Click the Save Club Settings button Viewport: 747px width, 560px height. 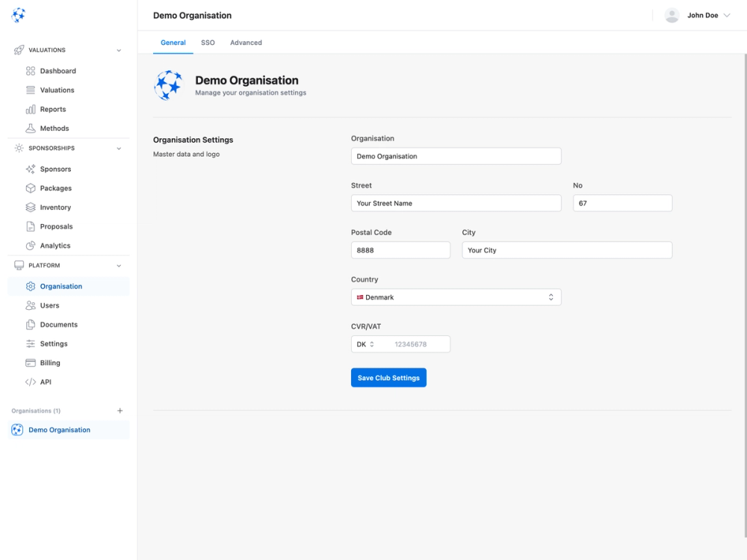388,377
